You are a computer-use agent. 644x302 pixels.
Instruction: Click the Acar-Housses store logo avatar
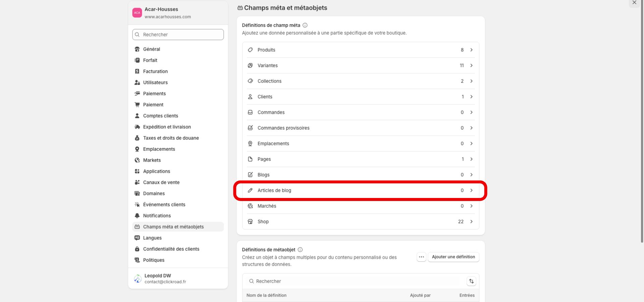tap(137, 13)
